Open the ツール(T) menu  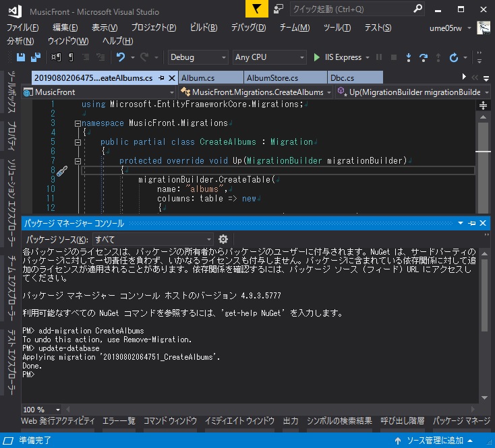[x=337, y=28]
